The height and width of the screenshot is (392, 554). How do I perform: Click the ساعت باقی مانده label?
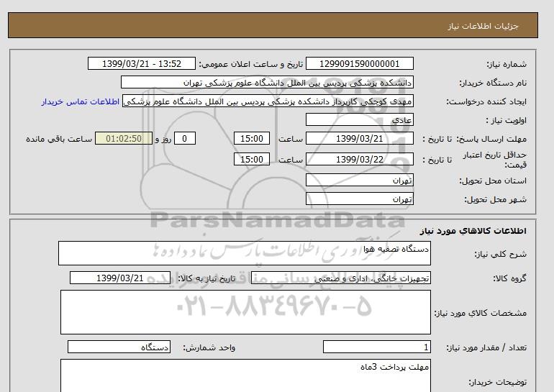pos(59,139)
